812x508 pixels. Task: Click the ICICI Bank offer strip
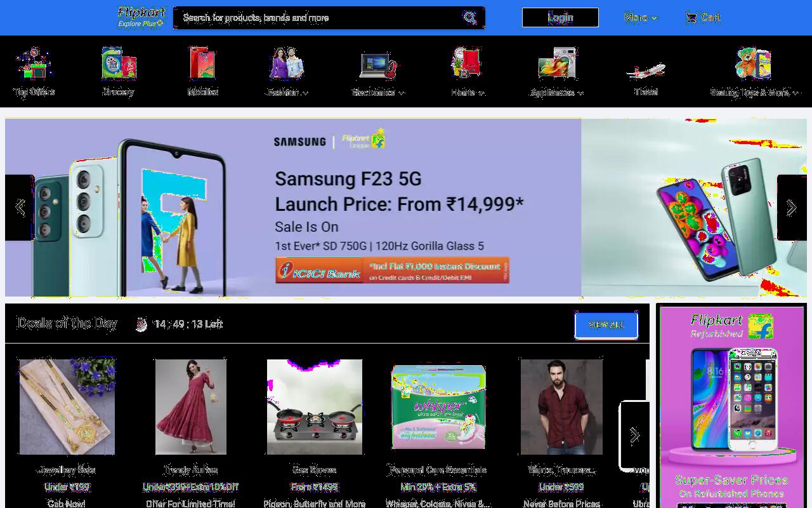(393, 270)
